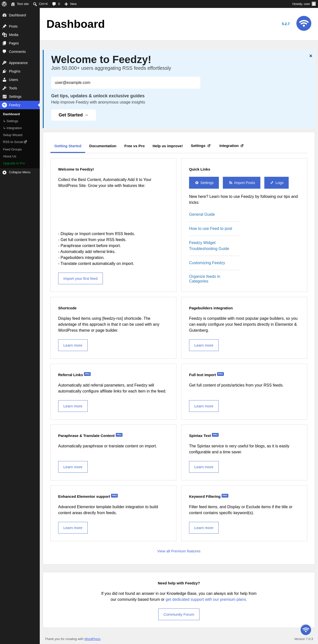Open WordPress Settings in the sidebar
Screen dimensions: 318x644
tap(20, 97)
